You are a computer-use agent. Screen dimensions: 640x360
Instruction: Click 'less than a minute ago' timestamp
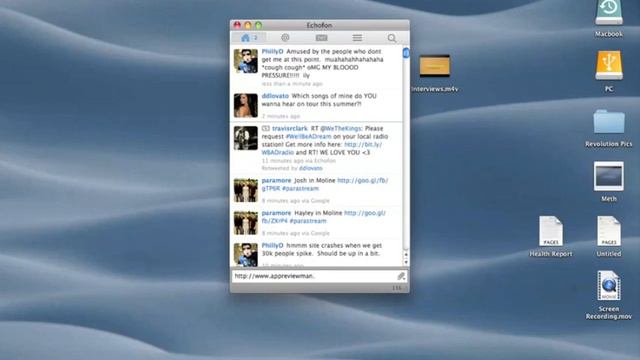pyautogui.click(x=292, y=84)
